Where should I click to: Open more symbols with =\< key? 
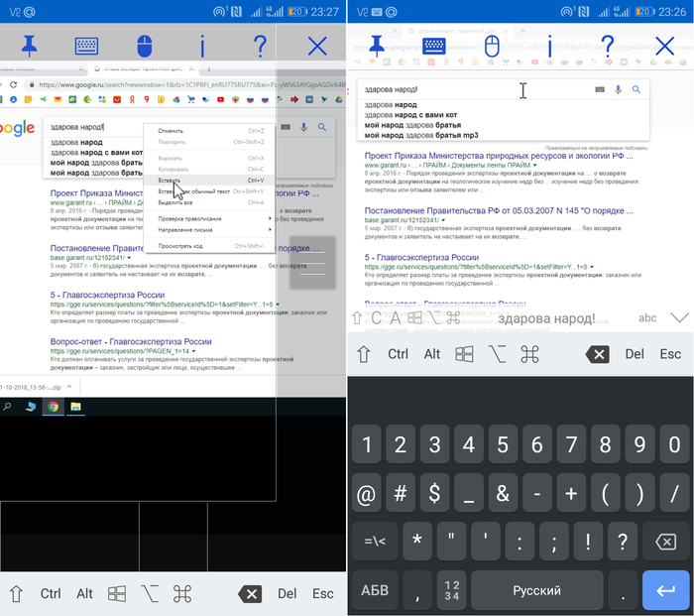375,542
